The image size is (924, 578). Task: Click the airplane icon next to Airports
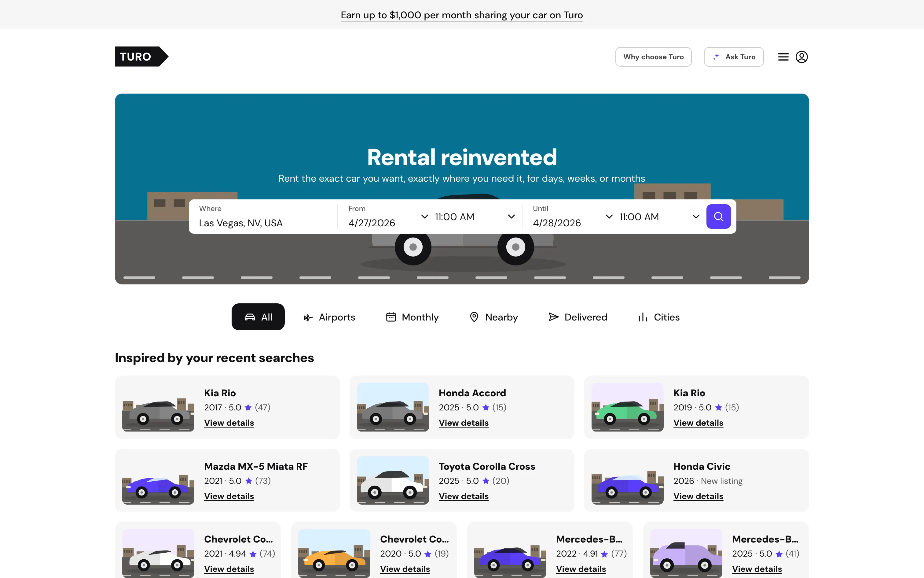point(308,317)
